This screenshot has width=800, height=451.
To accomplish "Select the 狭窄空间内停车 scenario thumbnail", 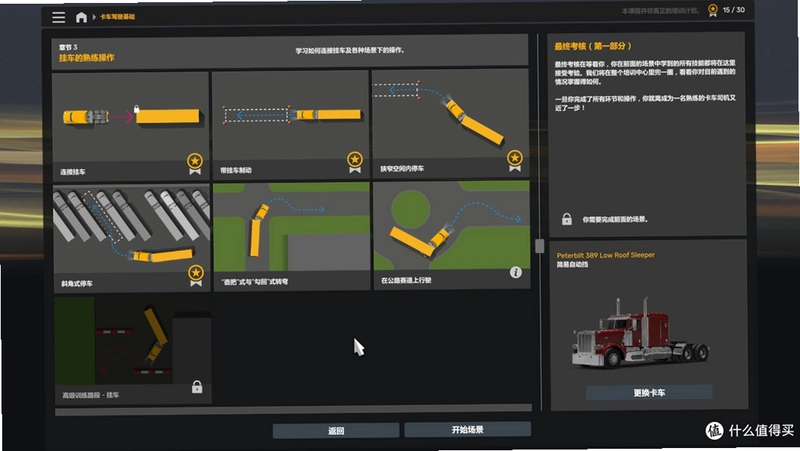I will [451, 123].
